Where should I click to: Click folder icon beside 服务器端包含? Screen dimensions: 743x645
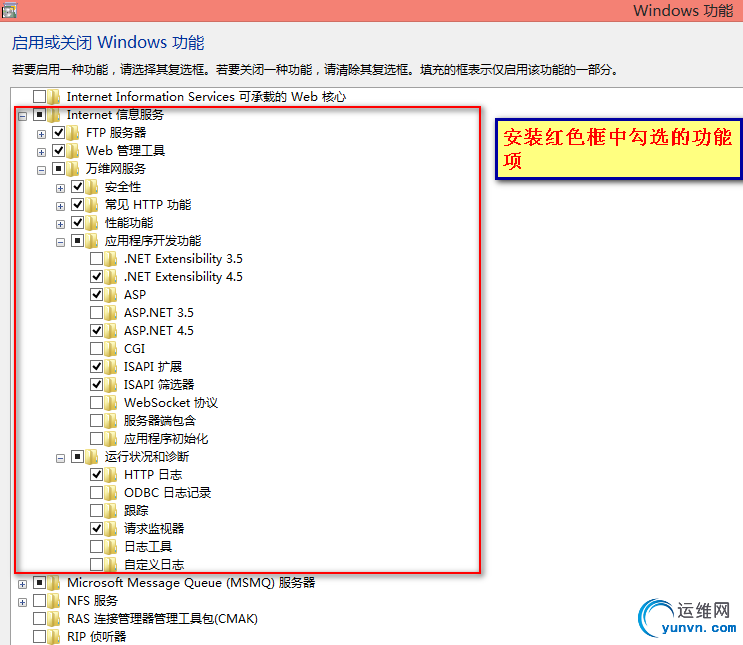(x=110, y=421)
